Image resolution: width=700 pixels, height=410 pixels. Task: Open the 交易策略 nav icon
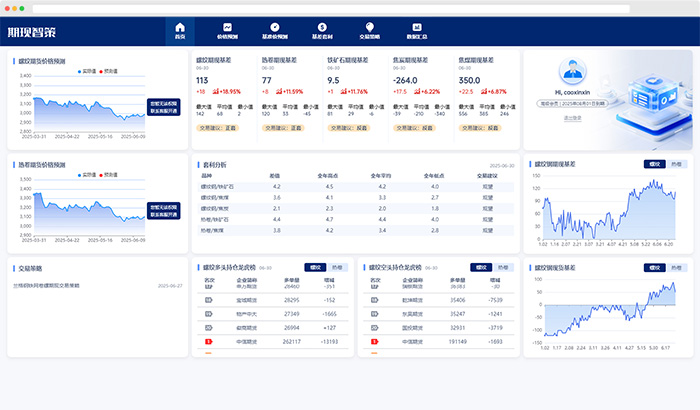370,29
